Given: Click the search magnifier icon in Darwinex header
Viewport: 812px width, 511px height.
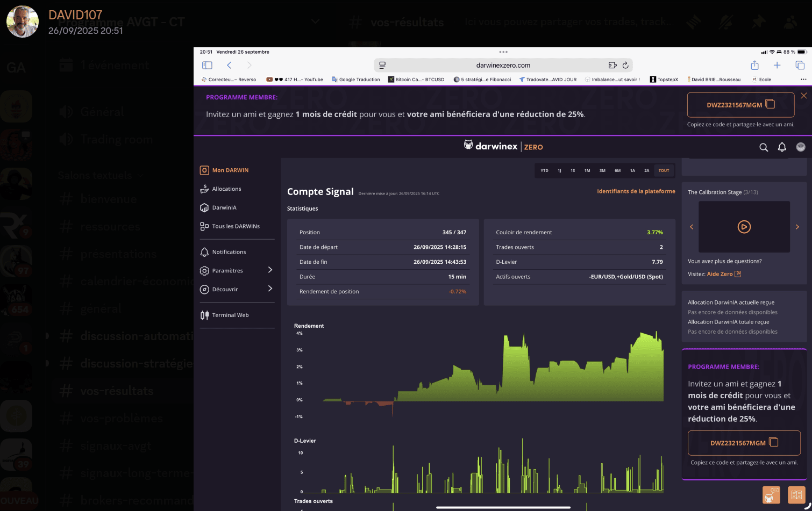Looking at the screenshot, I should point(763,147).
